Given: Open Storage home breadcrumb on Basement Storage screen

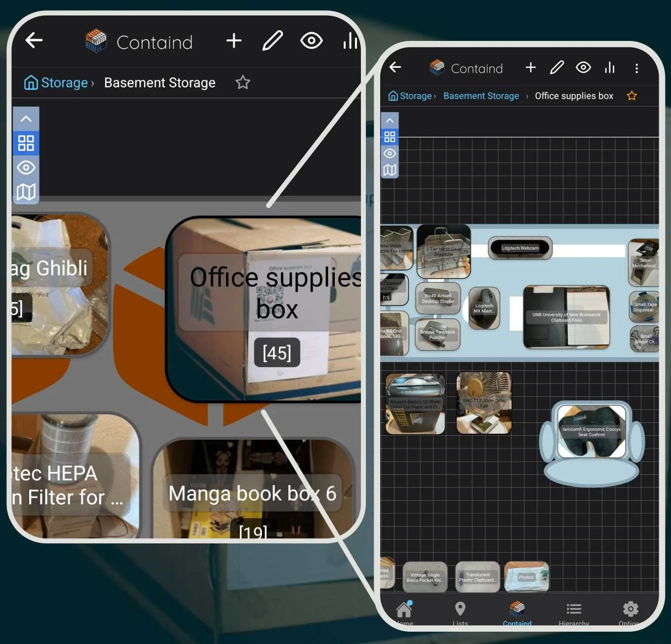Looking at the screenshot, I should [56, 82].
